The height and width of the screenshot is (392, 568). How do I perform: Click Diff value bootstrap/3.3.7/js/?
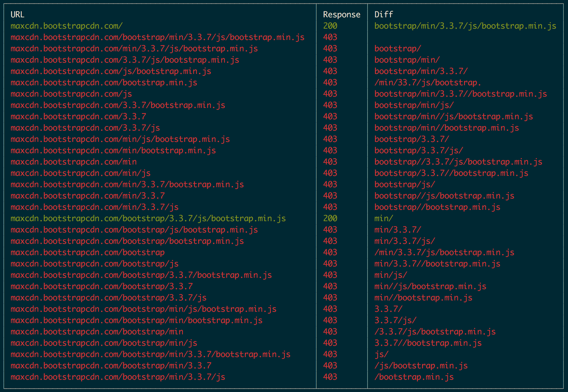tap(419, 151)
